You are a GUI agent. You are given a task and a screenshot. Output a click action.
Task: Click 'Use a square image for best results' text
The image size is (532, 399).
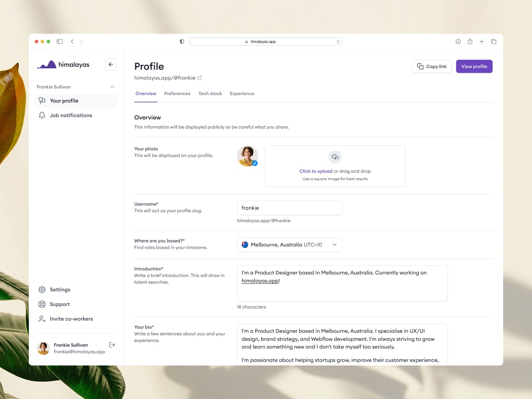pyautogui.click(x=335, y=179)
